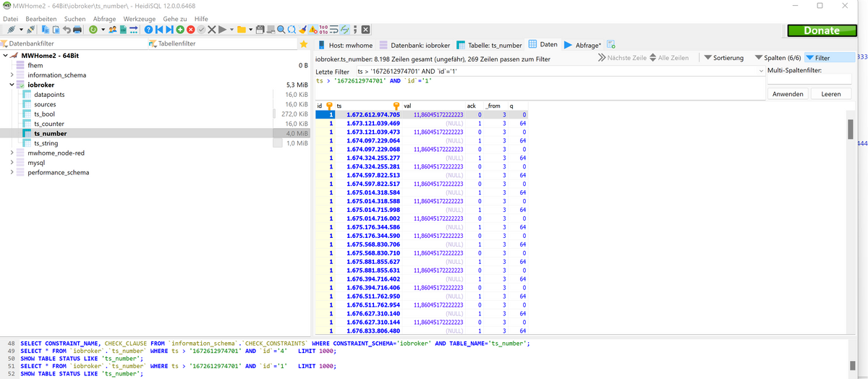Click the val column header

tap(433, 106)
